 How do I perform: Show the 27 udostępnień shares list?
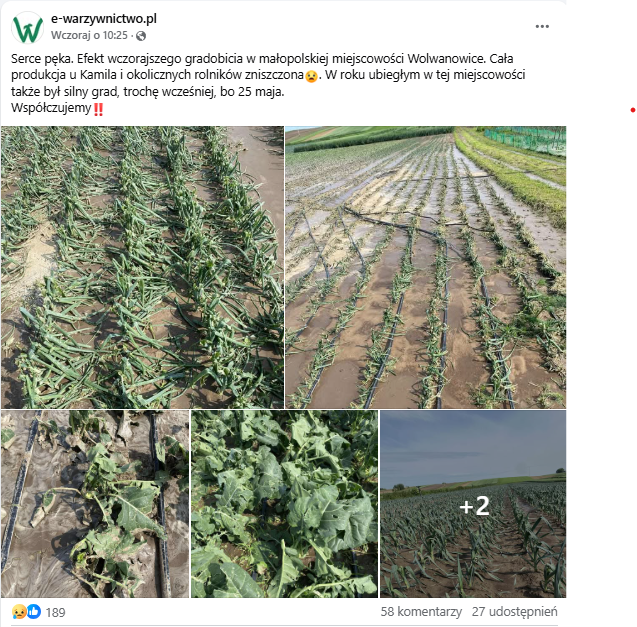[x=514, y=612]
